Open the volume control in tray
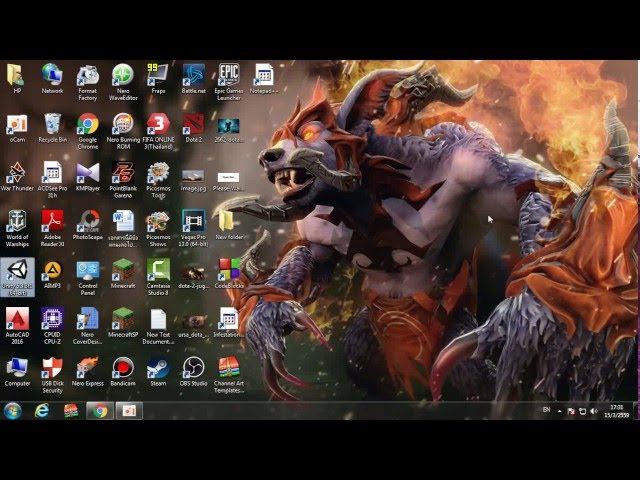Viewport: 640px width, 480px height. (594, 411)
